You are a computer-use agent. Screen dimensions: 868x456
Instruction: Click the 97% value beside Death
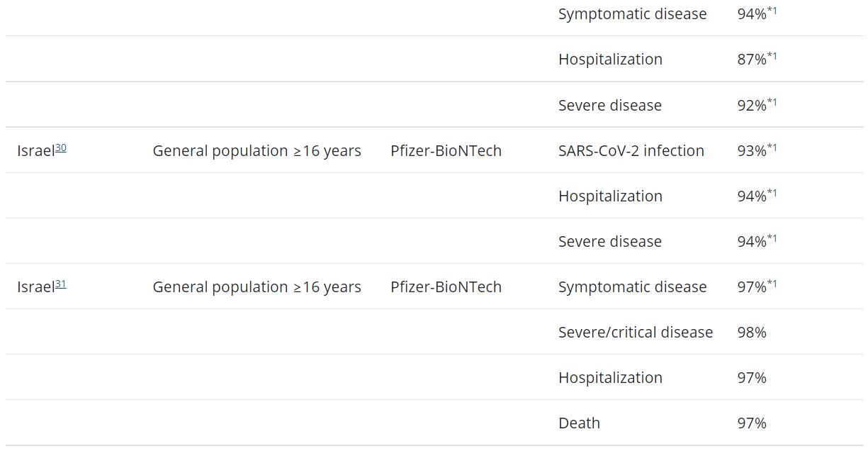click(x=751, y=423)
